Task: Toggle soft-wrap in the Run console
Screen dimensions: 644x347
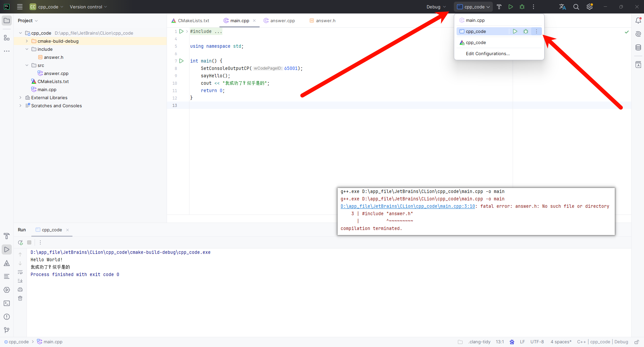Action: pos(20,272)
